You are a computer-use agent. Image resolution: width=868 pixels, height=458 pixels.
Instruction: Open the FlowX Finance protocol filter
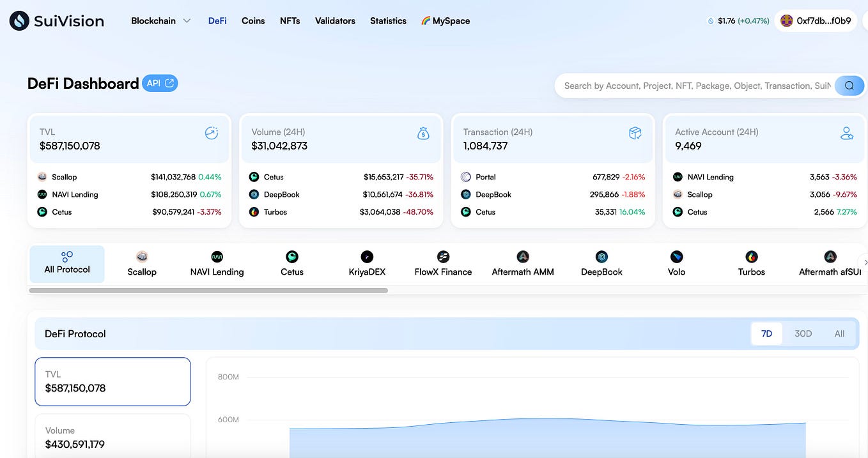point(442,256)
